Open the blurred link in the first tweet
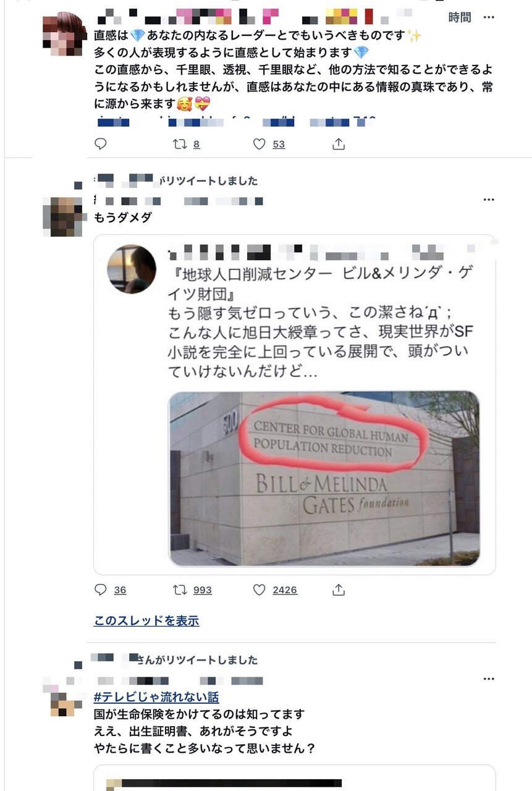The height and width of the screenshot is (791, 532). click(236, 121)
